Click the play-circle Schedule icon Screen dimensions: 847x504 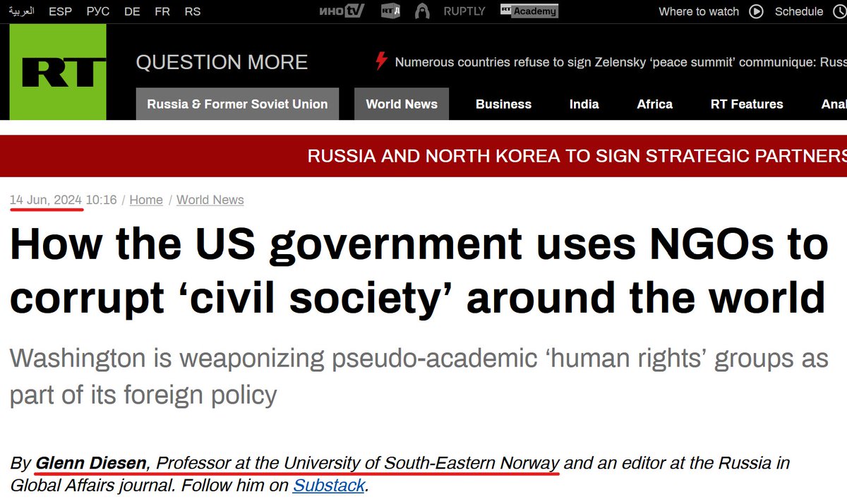pyautogui.click(x=756, y=11)
